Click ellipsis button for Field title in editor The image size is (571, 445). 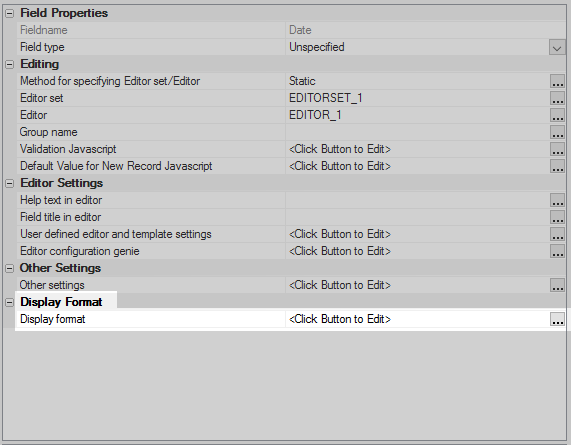click(557, 217)
